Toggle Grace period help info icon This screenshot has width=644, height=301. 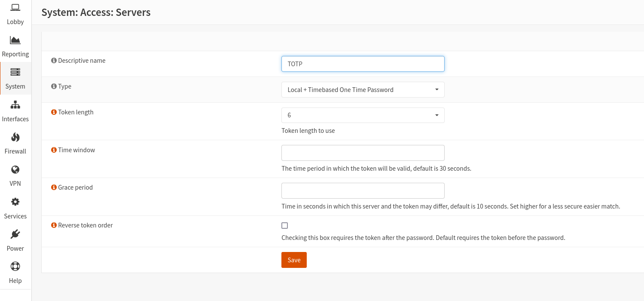click(54, 187)
